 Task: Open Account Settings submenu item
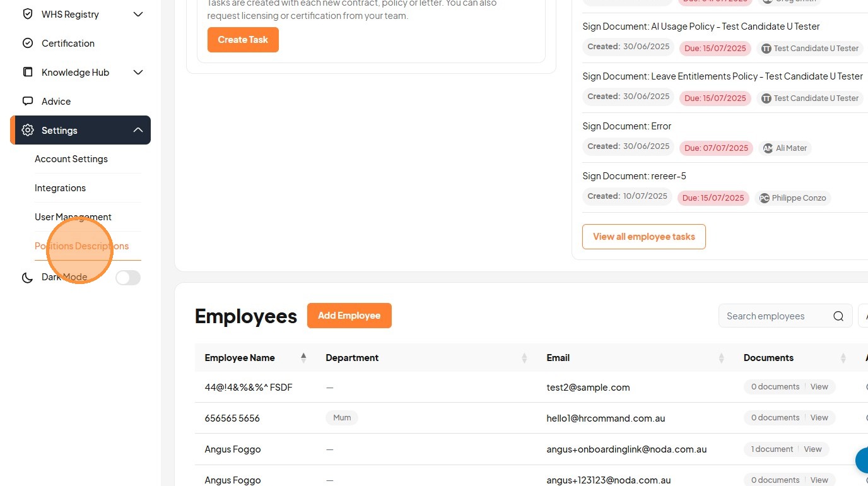click(71, 159)
